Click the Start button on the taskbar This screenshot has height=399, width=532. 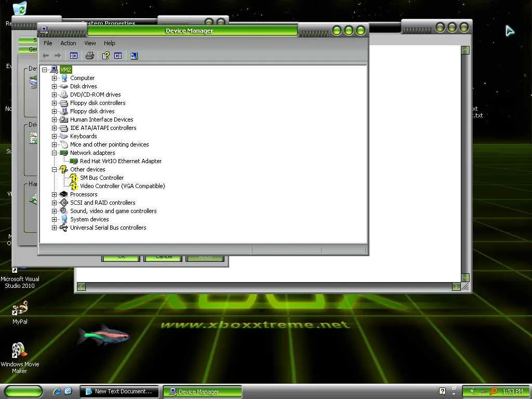pyautogui.click(x=24, y=392)
